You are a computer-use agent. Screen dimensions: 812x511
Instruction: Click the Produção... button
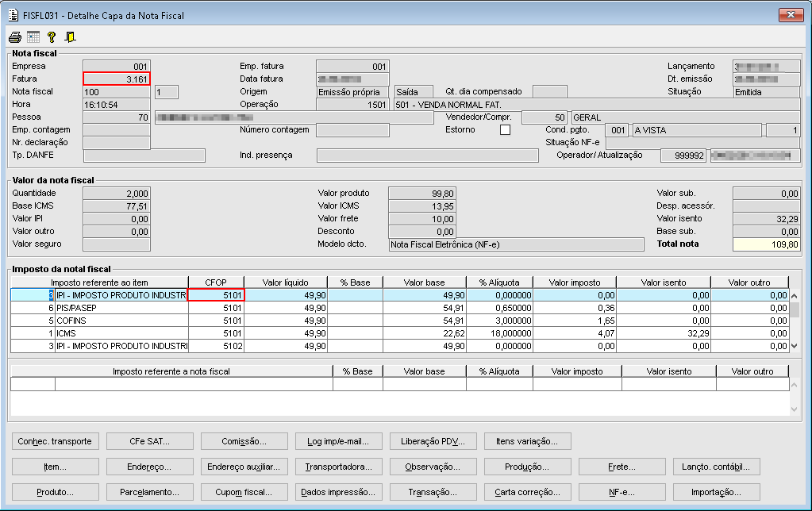pyautogui.click(x=528, y=467)
